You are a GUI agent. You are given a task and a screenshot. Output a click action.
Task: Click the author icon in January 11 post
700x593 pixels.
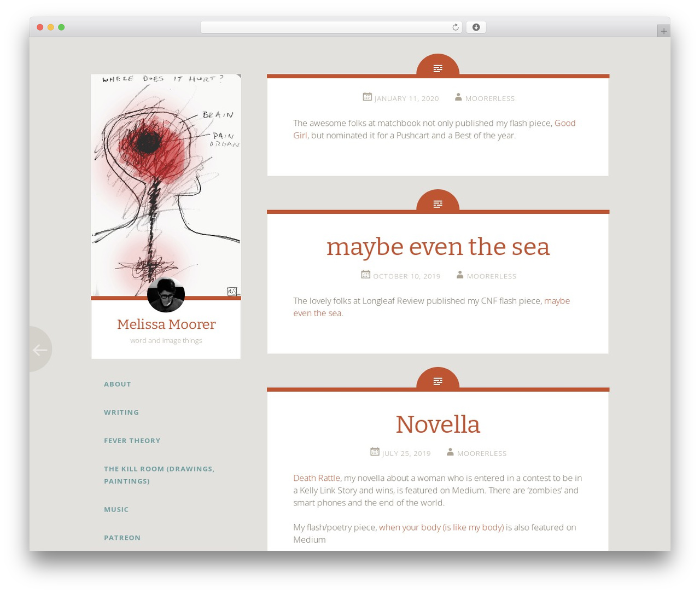(458, 97)
